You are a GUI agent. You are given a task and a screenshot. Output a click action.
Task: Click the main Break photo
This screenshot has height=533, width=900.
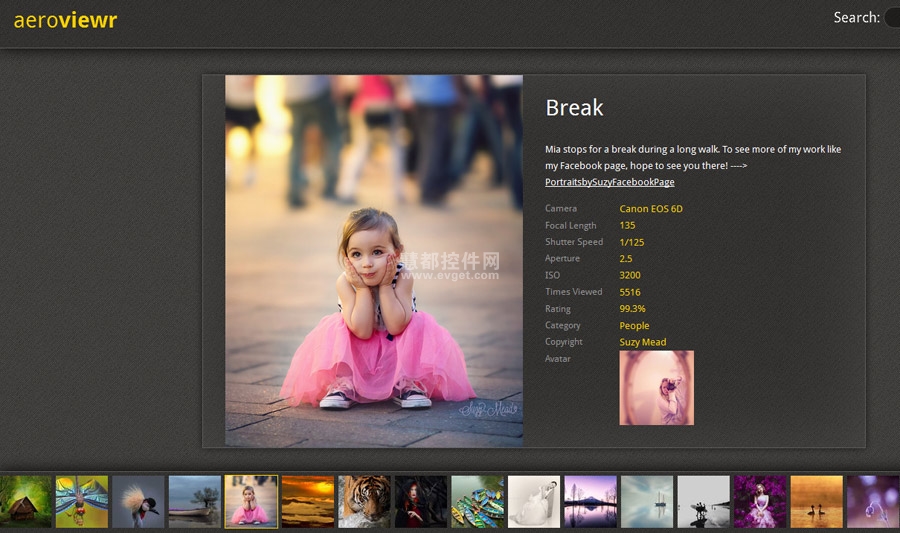(x=374, y=261)
